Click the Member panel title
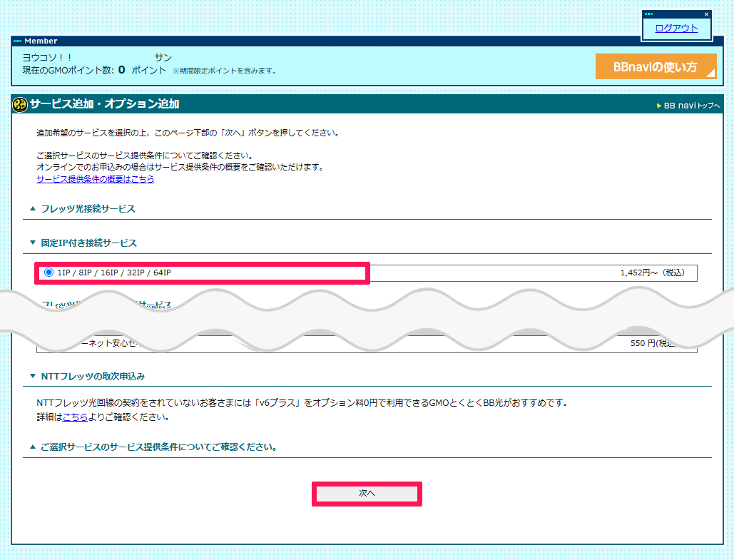This screenshot has width=734, height=560. click(41, 41)
